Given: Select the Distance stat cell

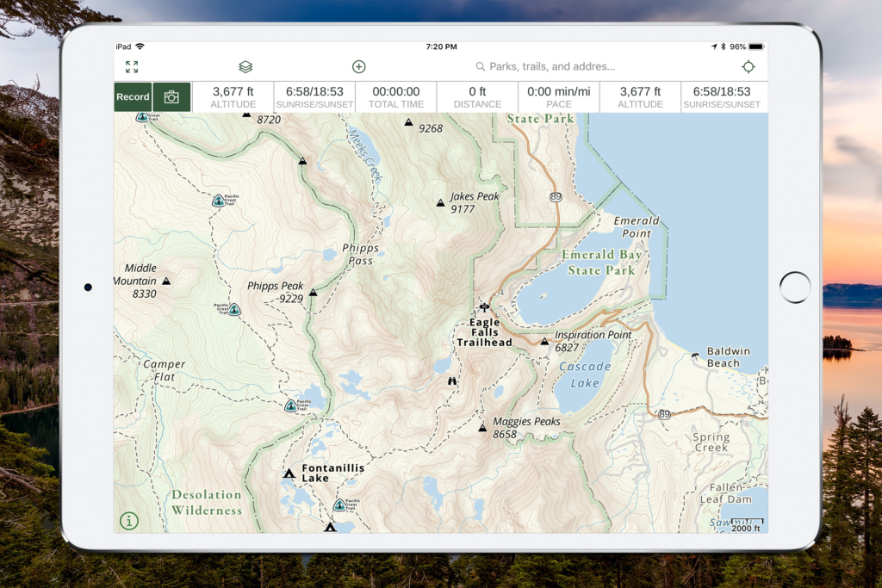Looking at the screenshot, I should click(477, 97).
